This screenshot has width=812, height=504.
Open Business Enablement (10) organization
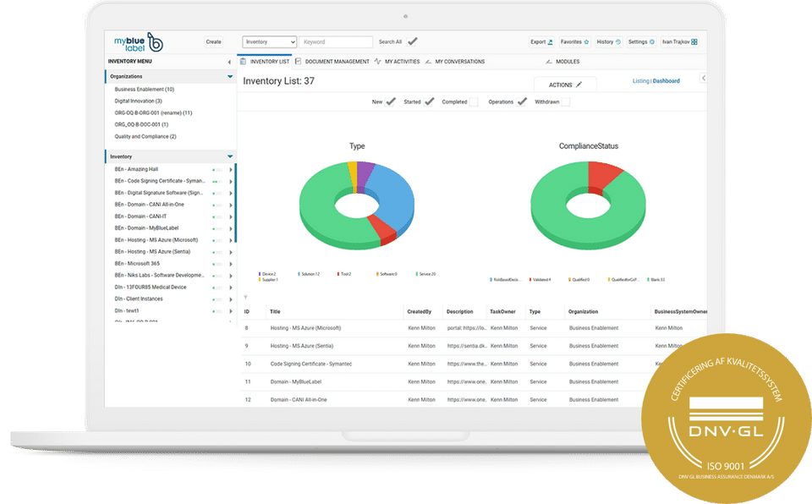click(x=145, y=89)
